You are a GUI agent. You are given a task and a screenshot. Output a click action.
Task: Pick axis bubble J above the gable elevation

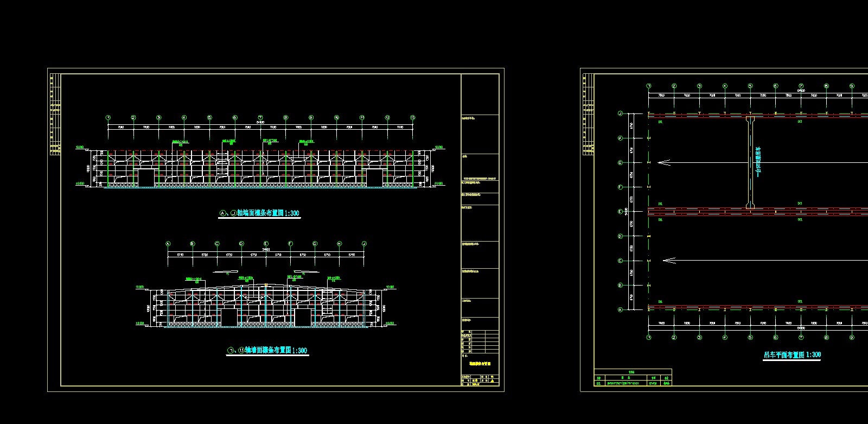(364, 244)
